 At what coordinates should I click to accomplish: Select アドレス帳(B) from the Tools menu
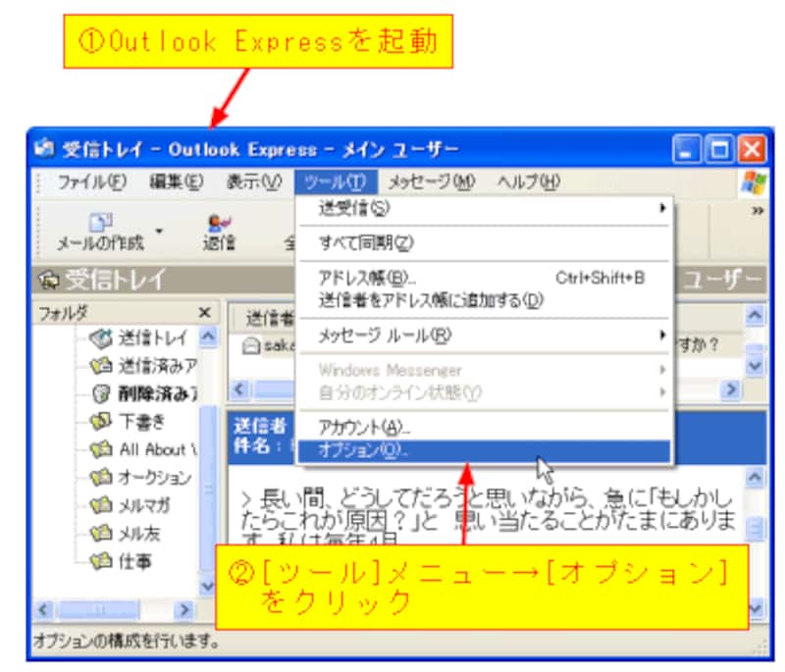(x=484, y=278)
